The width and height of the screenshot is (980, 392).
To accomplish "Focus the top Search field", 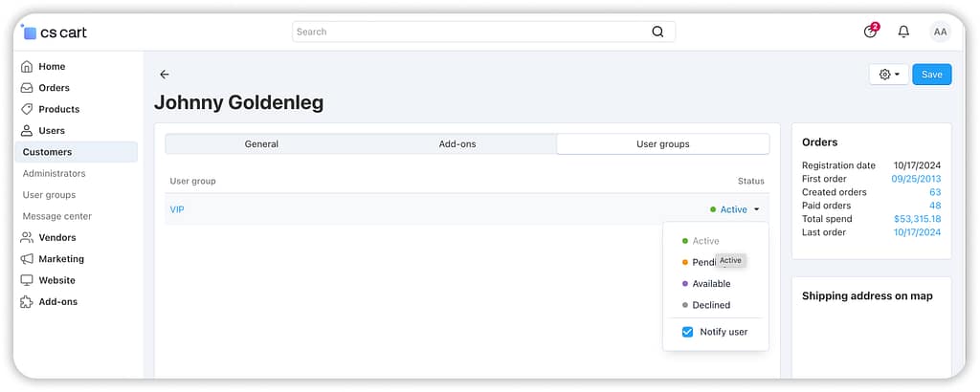I will 469,32.
